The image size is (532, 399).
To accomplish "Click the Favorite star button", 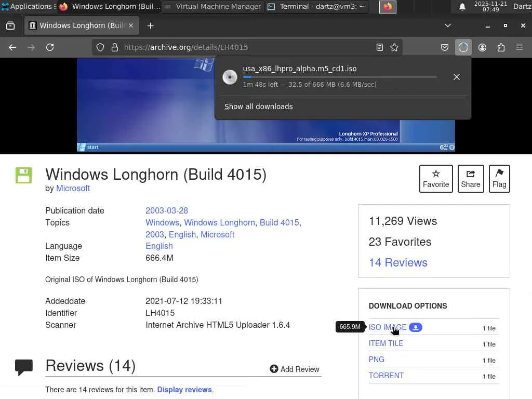I will (436, 179).
